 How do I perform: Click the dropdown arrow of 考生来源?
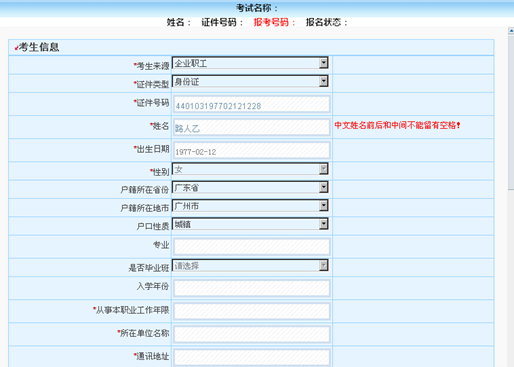tap(323, 63)
